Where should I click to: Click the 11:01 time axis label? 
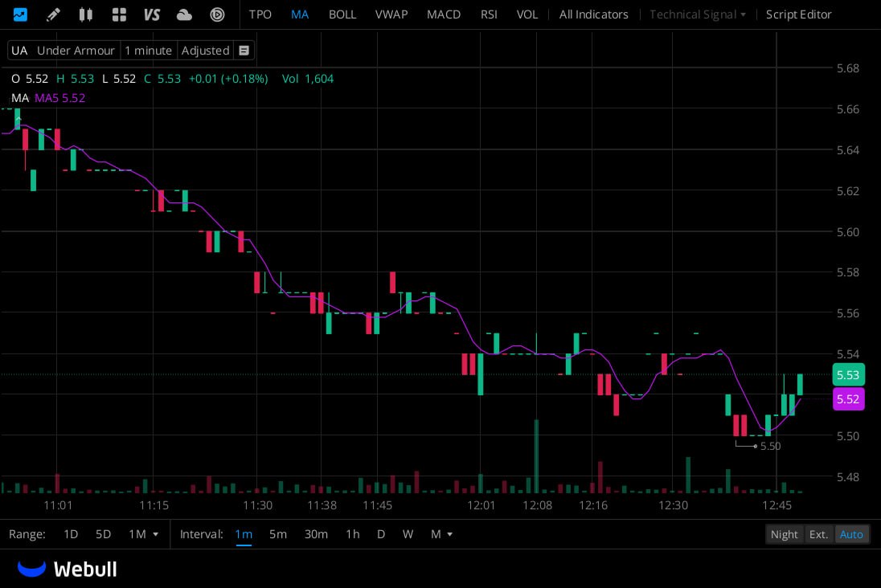click(58, 505)
